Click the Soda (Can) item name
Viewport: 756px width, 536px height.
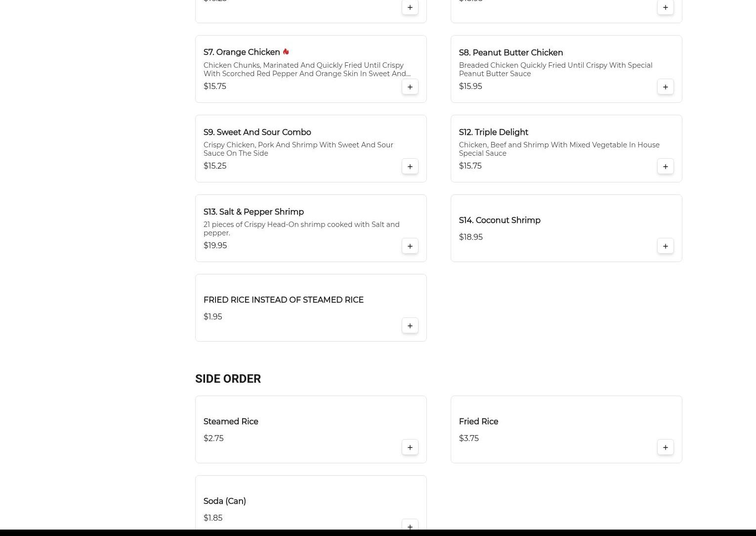click(225, 501)
